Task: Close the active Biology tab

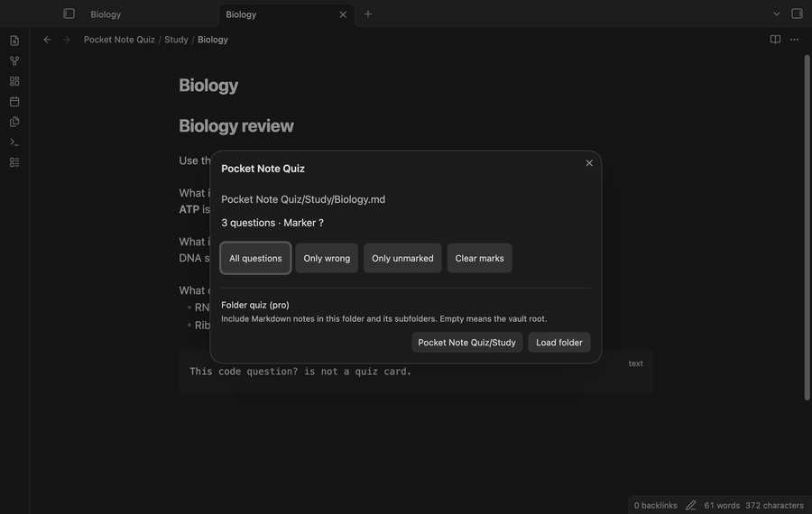Action: [x=343, y=14]
